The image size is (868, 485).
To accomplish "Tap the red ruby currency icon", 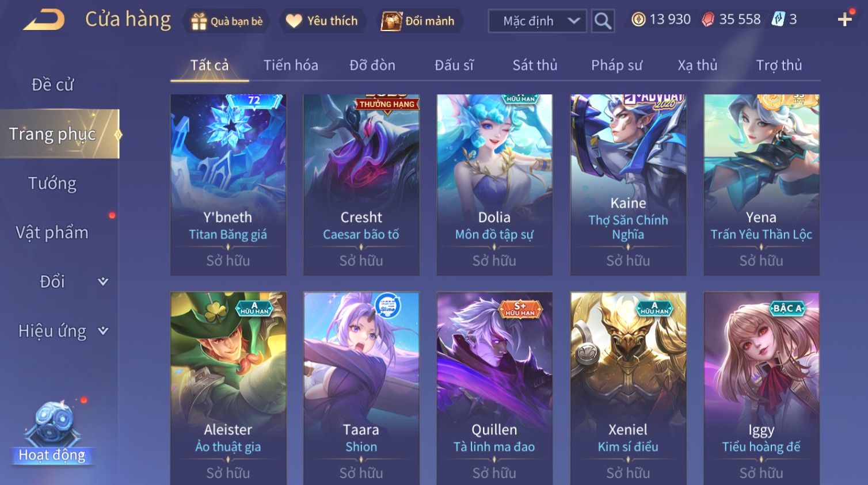I will (x=708, y=20).
